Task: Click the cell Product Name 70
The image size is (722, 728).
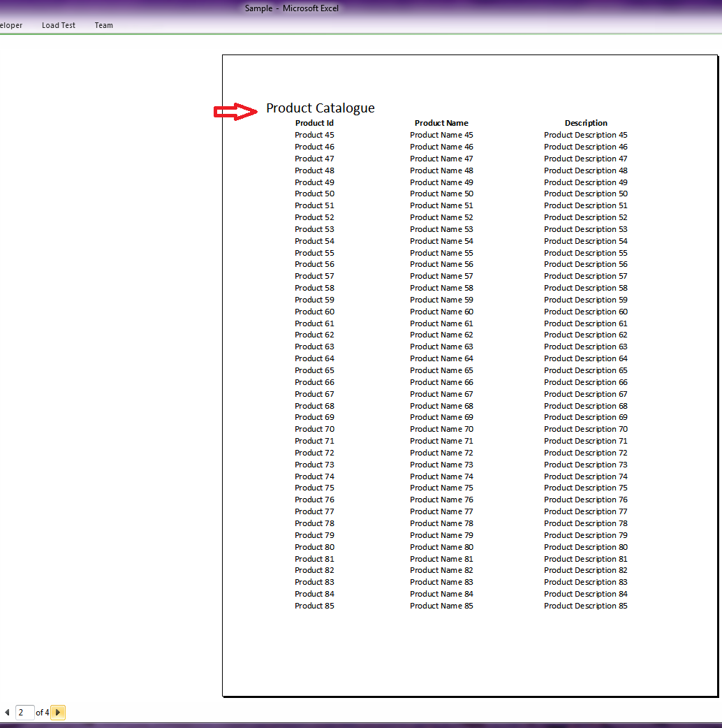Action: [441, 429]
